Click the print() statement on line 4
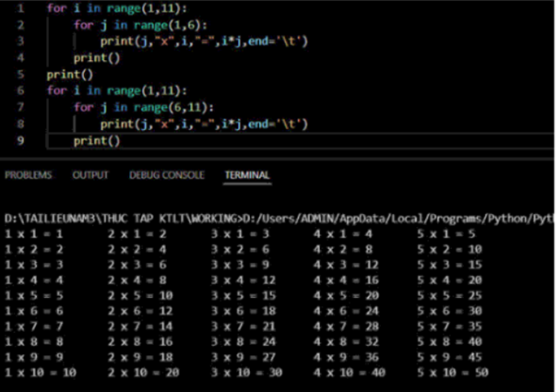Screen dimensions: 558x392 (x=97, y=58)
